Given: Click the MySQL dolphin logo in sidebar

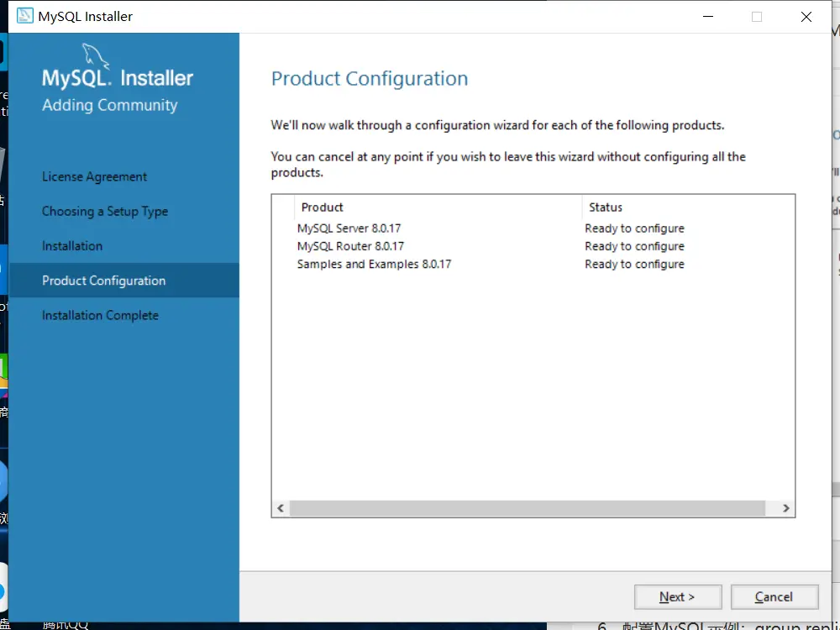Looking at the screenshot, I should click(x=96, y=56).
